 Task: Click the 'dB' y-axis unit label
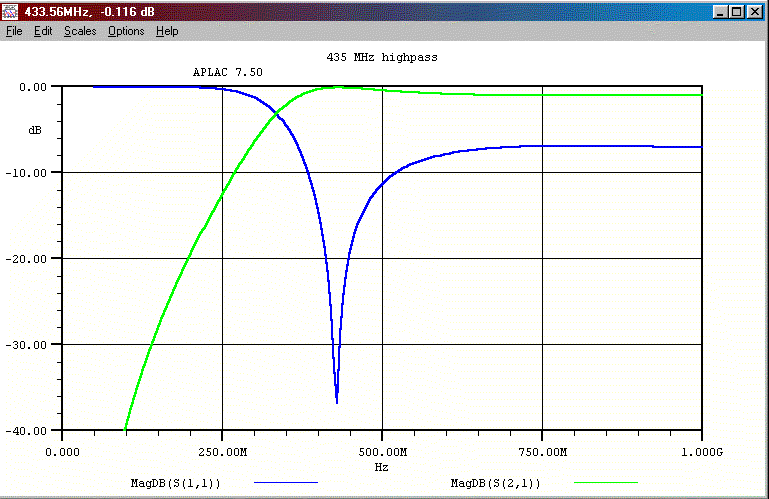pyautogui.click(x=35, y=130)
